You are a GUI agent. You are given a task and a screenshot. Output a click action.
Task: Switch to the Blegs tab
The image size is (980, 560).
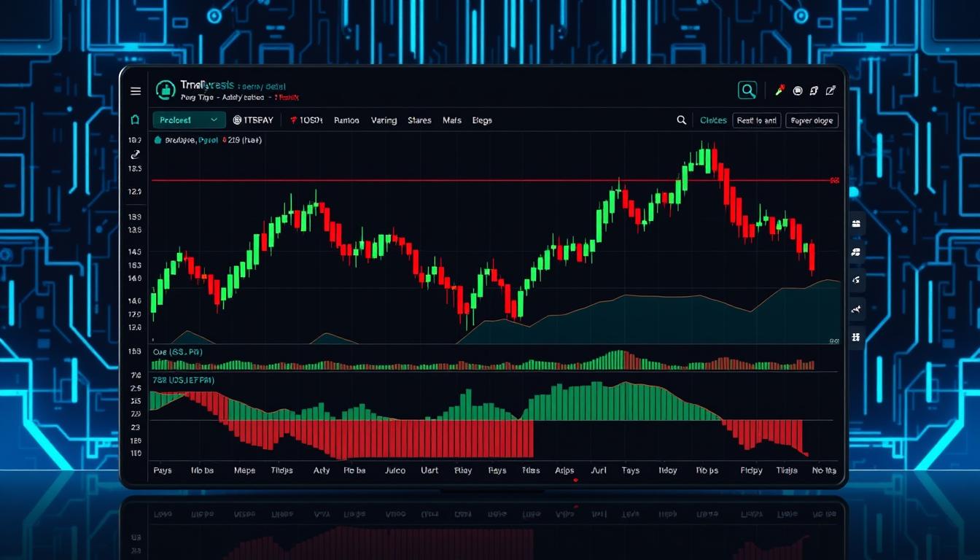482,120
